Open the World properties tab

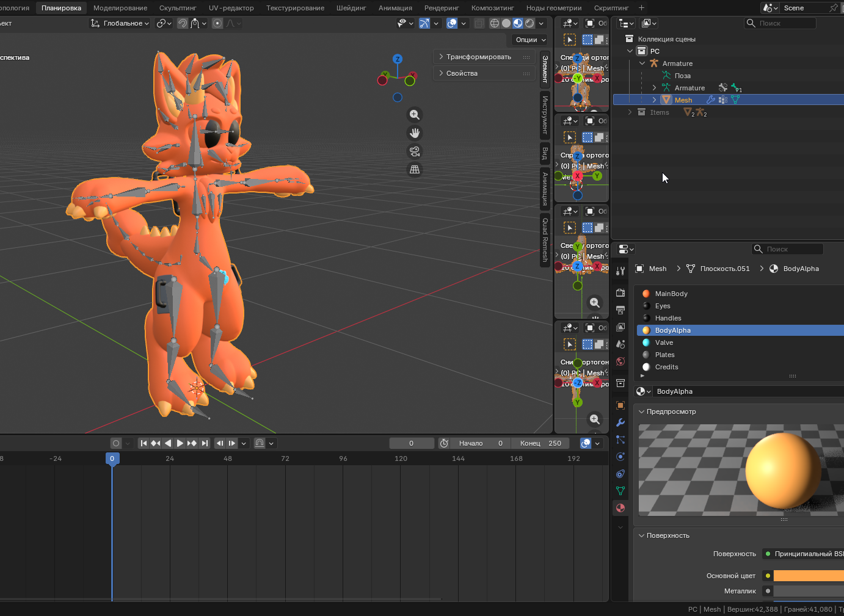(x=620, y=361)
